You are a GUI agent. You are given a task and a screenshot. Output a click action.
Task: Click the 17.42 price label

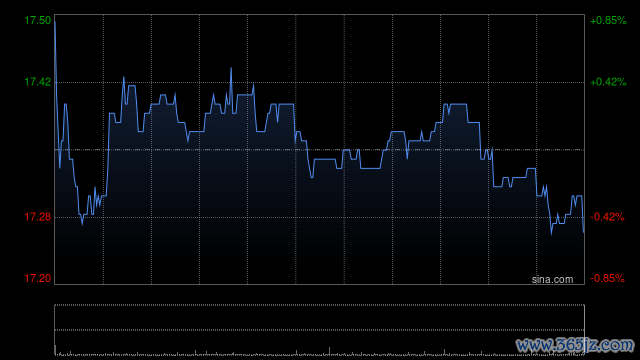pos(38,82)
